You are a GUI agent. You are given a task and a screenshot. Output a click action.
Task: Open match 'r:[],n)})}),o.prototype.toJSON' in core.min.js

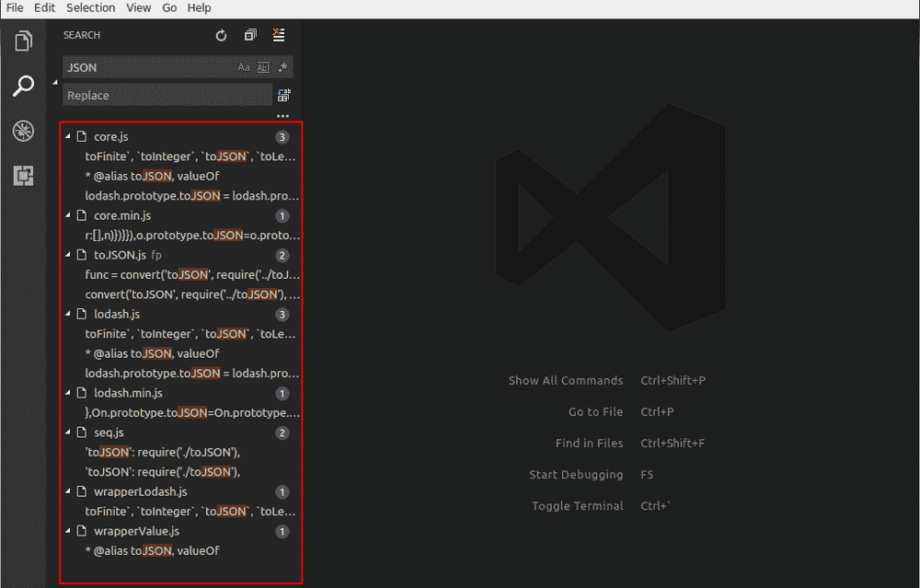coord(192,236)
